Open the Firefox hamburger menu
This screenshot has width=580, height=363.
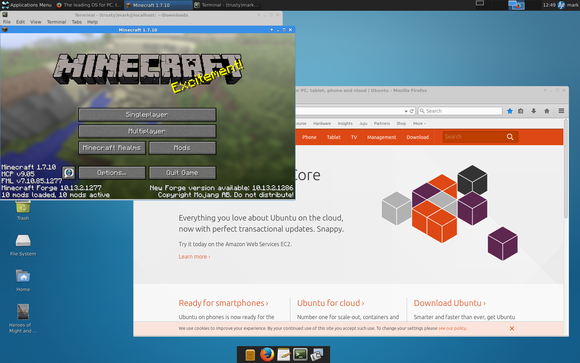click(561, 111)
